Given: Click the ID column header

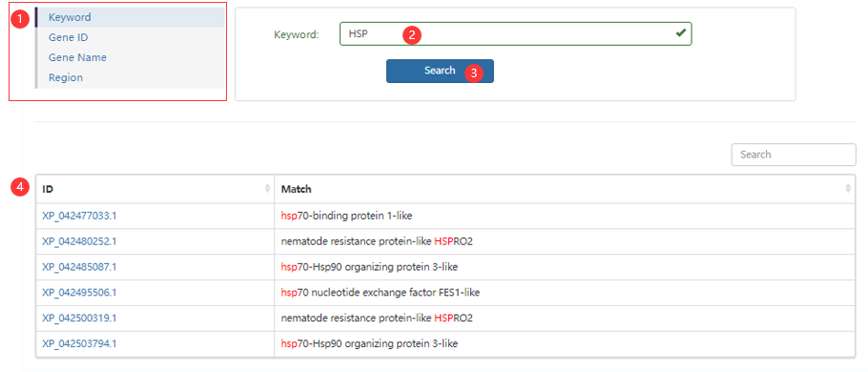Looking at the screenshot, I should 155,189.
